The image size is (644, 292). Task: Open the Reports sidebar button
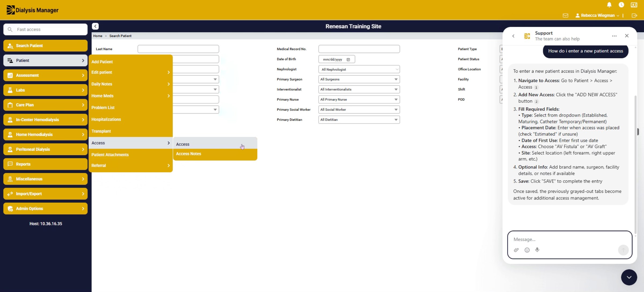pos(45,164)
